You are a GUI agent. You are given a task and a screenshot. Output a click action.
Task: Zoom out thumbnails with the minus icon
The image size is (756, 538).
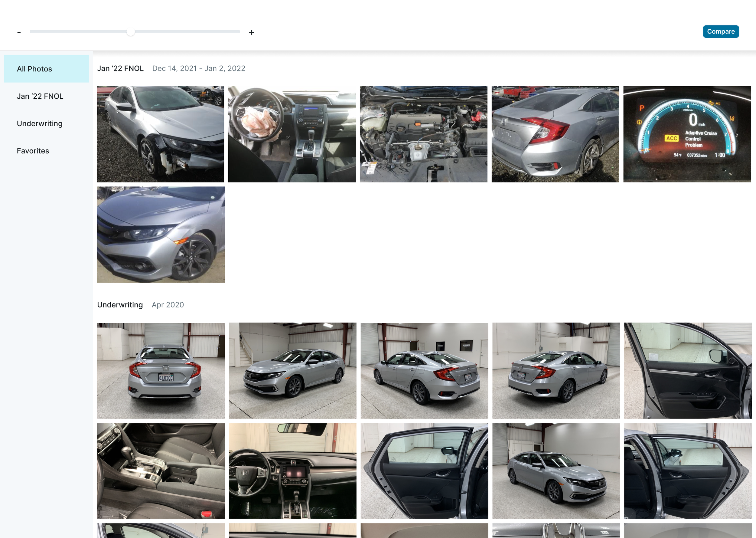point(19,32)
